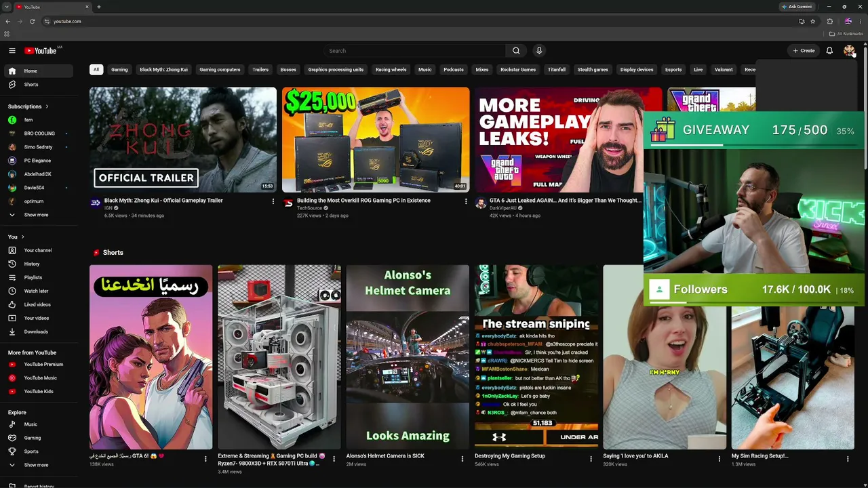The image size is (868, 488).
Task: Open the All Bookmarks folder
Action: click(846, 34)
